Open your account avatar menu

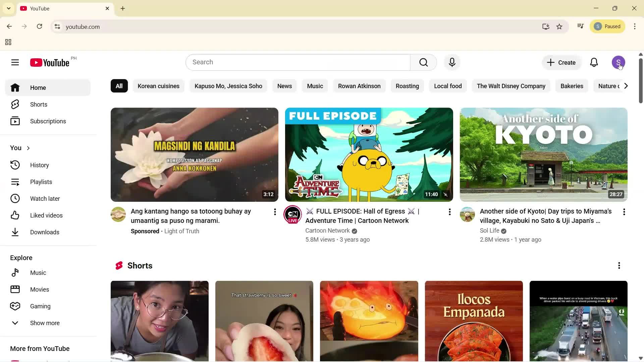[619, 62]
